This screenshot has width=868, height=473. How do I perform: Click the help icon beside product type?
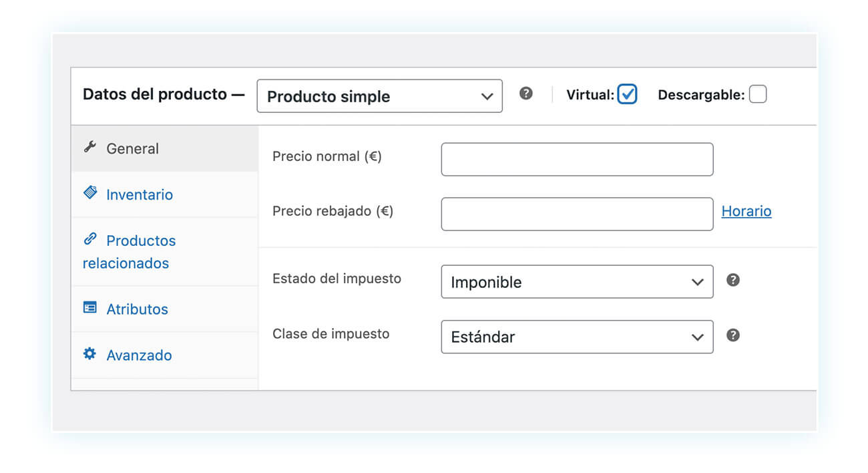(526, 94)
